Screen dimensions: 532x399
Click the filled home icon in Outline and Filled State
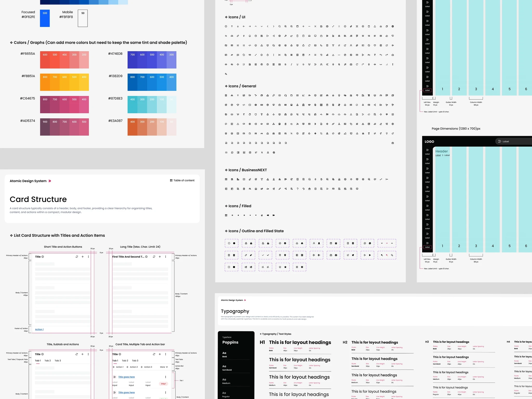pyautogui.click(x=302, y=243)
